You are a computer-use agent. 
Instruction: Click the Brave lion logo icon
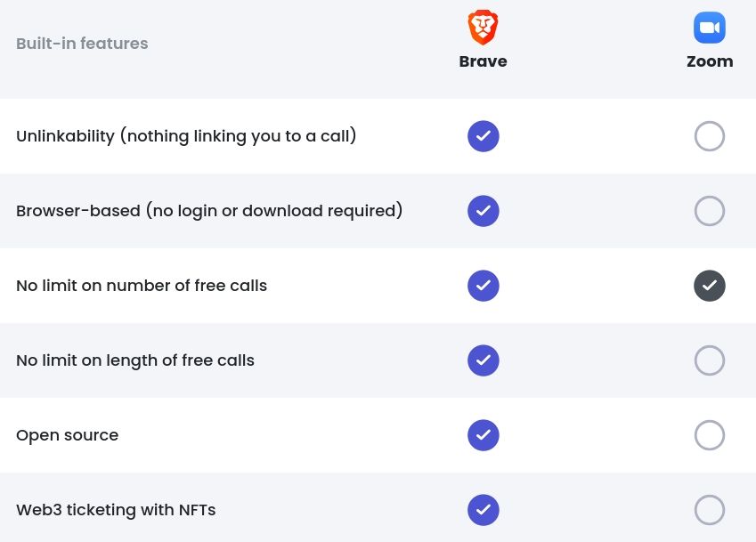(x=483, y=28)
